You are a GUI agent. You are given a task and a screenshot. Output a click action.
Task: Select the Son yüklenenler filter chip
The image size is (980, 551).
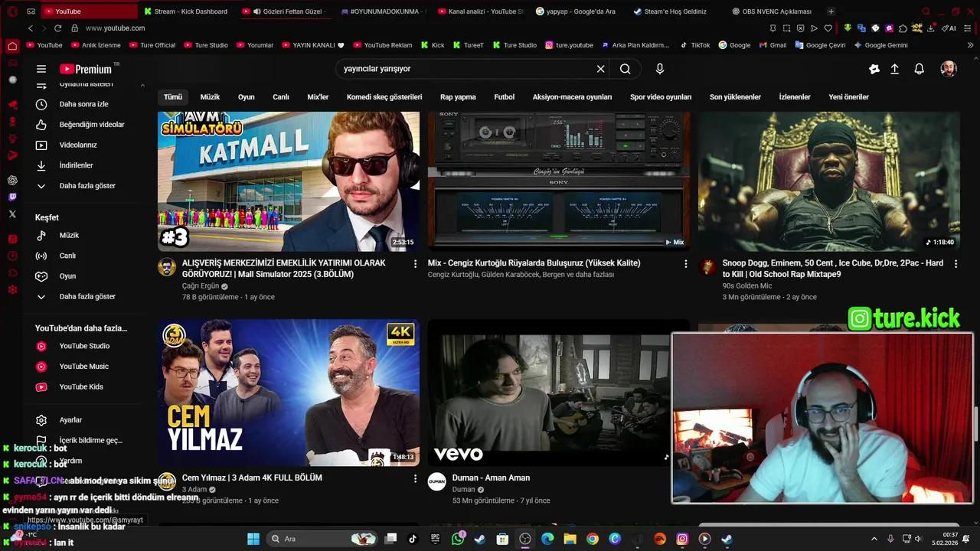735,97
